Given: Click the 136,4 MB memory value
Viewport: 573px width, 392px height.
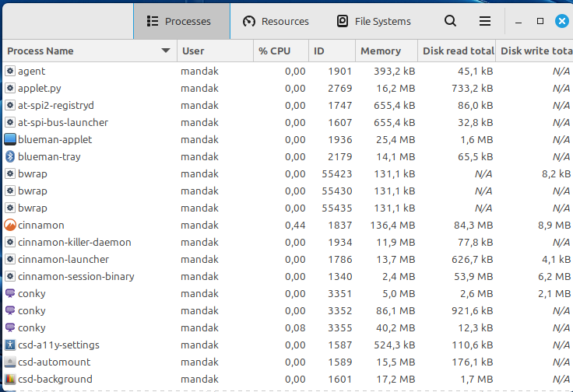Looking at the screenshot, I should pyautogui.click(x=393, y=226).
